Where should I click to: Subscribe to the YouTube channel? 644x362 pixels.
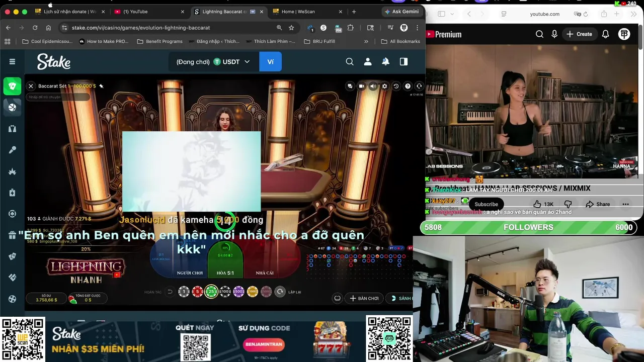pyautogui.click(x=486, y=204)
